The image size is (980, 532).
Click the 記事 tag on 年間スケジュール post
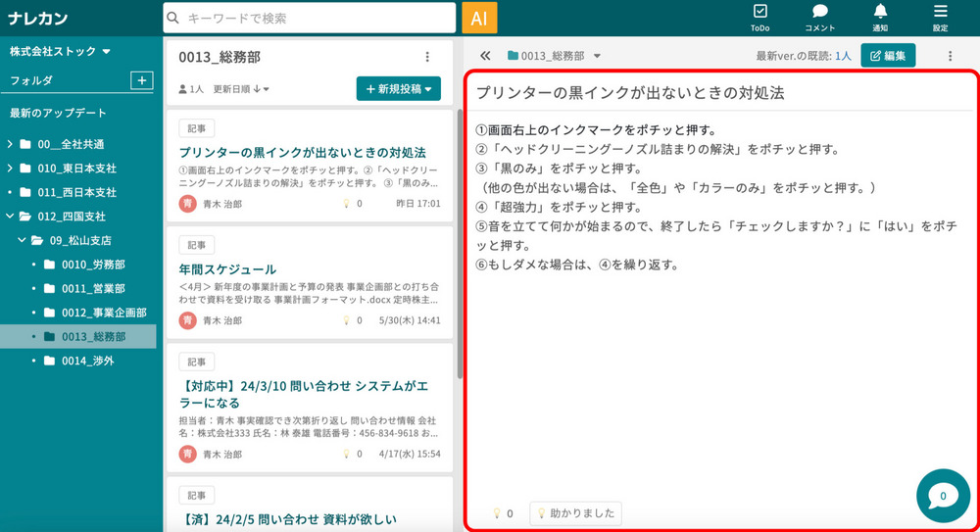click(196, 245)
